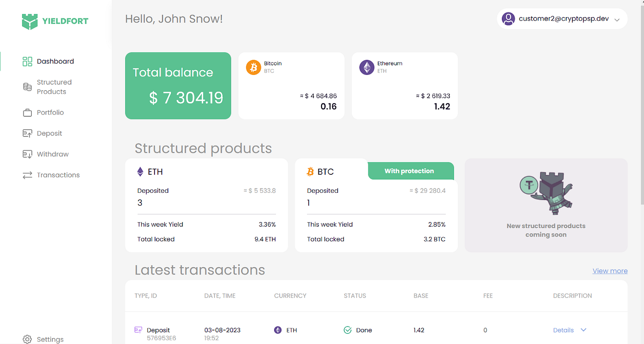This screenshot has width=644, height=344.
Task: Click the YieldFort logo icon
Action: coord(29,21)
